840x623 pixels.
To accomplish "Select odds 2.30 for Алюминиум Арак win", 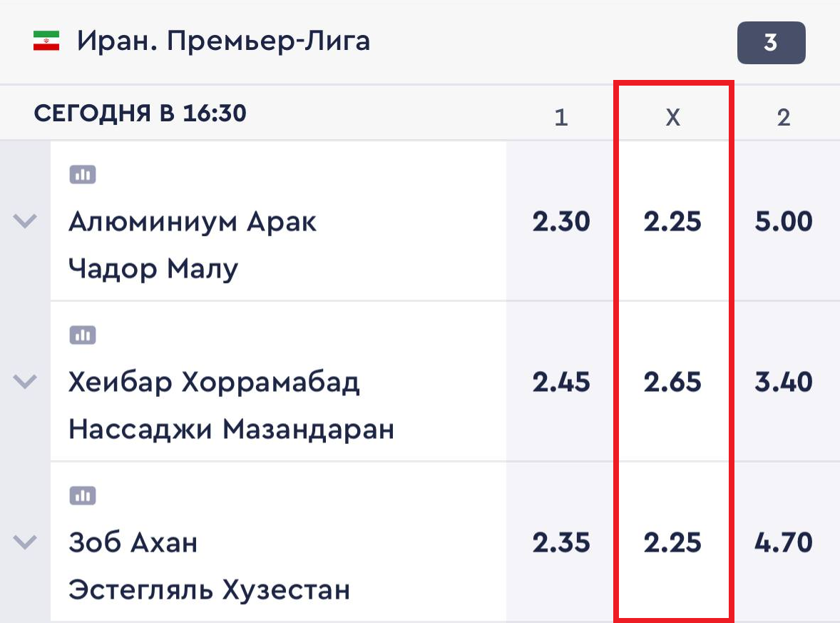I will pos(561,221).
